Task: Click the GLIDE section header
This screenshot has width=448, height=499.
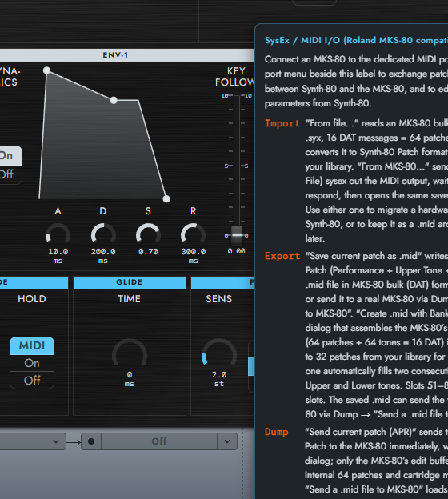Action: [130, 282]
